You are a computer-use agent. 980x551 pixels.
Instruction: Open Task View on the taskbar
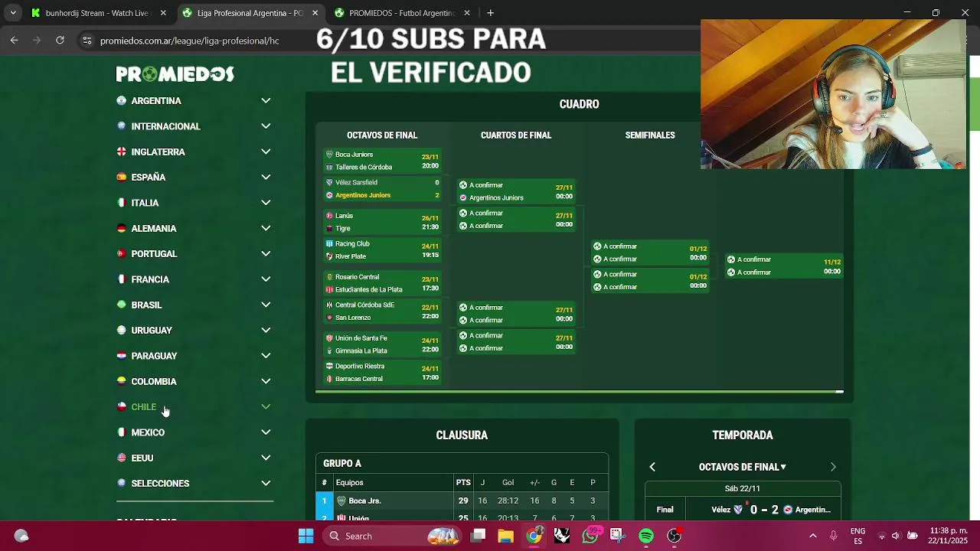478,536
